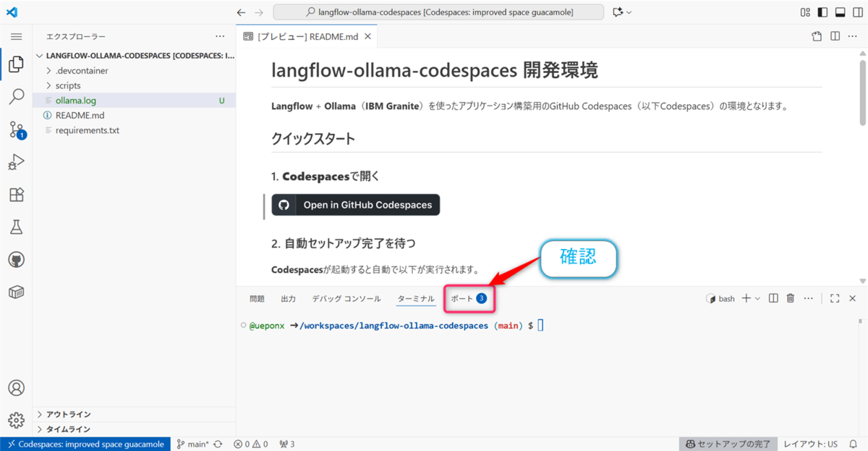Split the terminal pane
The width and height of the screenshot is (868, 451).
pyautogui.click(x=773, y=298)
